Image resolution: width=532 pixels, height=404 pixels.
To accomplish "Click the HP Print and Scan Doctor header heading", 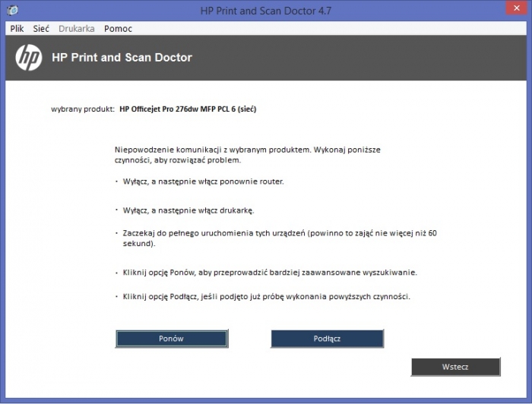I will click(122, 58).
